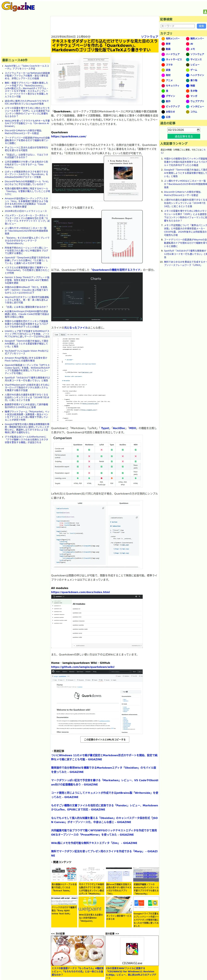Open the Extract Table related content thumbnail
Viewport: 207px width, 980px height.
[64, 875]
